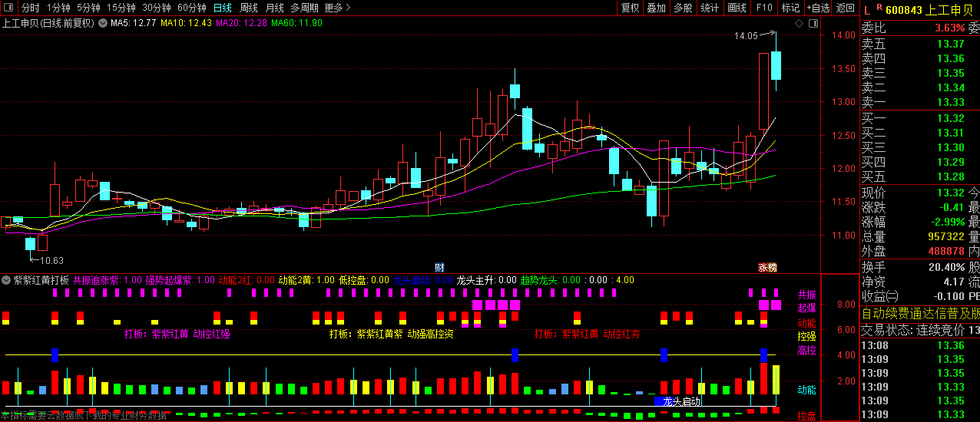Screen dimensions: 980x422
Task: Open the 复权 adjustment menu
Action: pos(630,8)
